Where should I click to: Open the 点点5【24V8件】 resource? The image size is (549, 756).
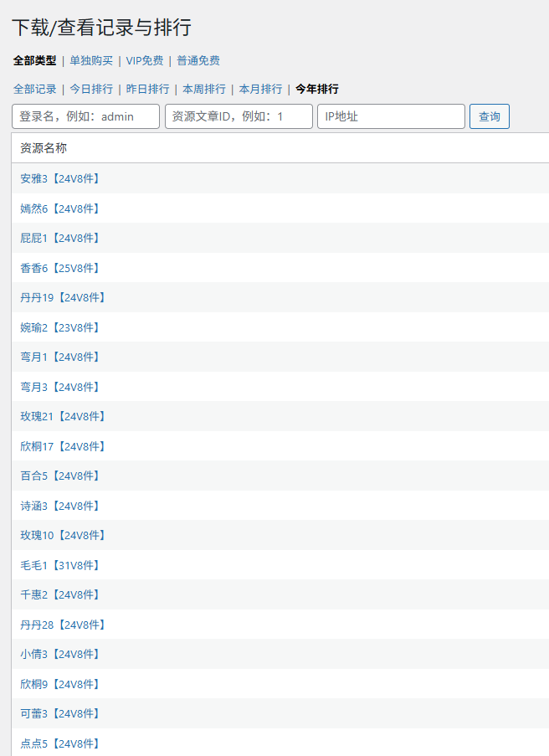tap(59, 743)
